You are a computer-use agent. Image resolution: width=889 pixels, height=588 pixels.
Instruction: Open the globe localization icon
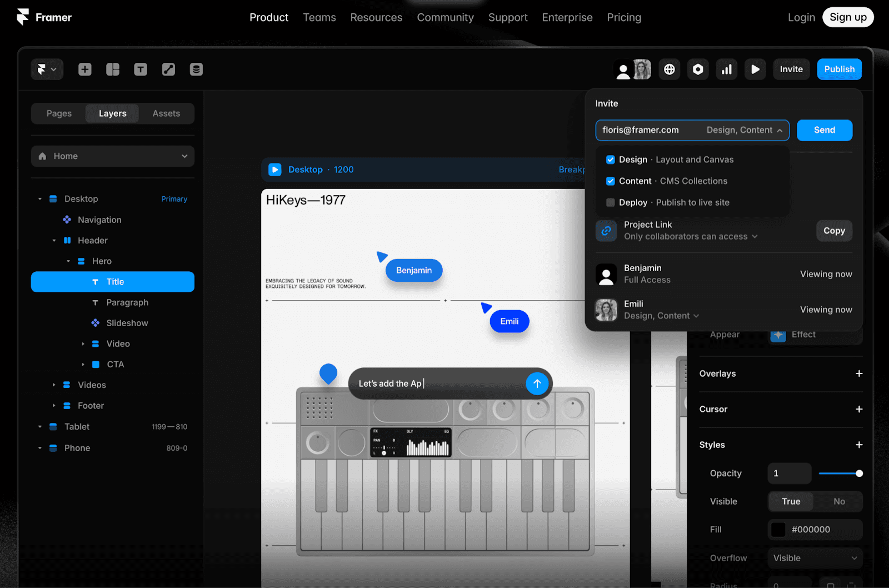pyautogui.click(x=670, y=69)
